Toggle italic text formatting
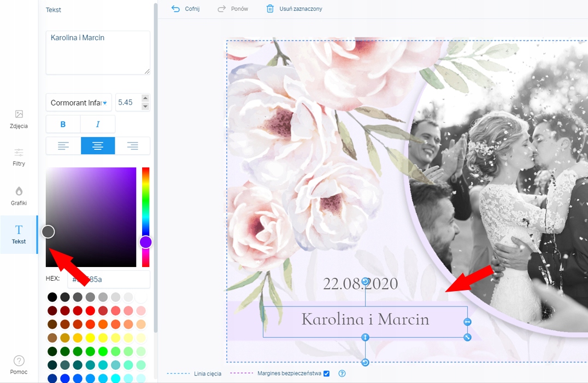This screenshot has width=588, height=383. pos(98,124)
